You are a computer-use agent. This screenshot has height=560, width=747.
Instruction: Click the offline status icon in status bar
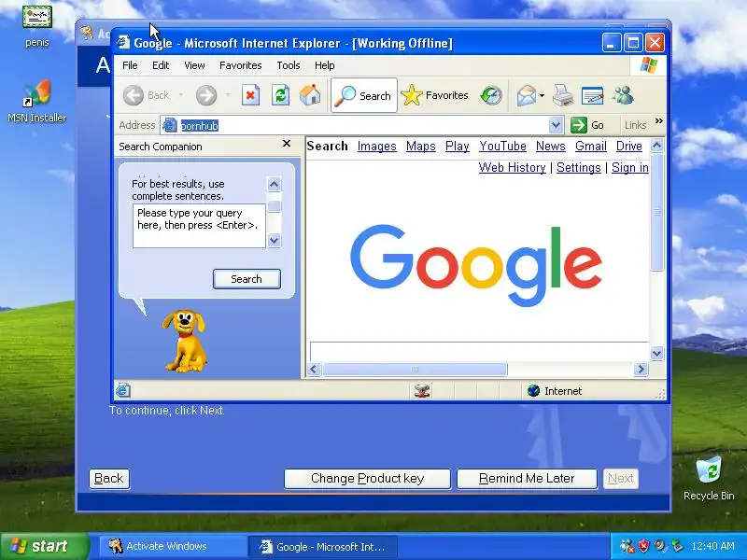[x=422, y=391]
